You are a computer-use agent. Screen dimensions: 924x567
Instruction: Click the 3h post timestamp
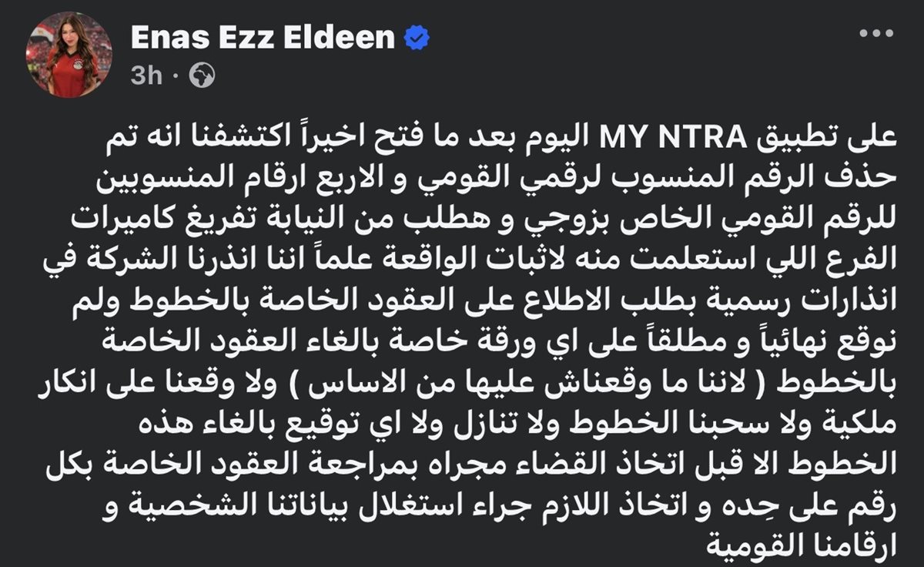point(146,75)
